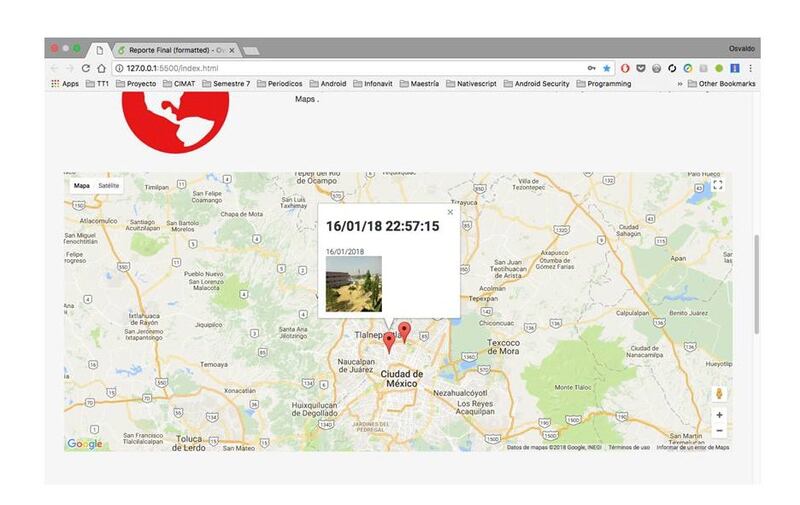This screenshot has height=505, width=800.
Task: Open the Nativescript bookmarks folder
Action: pyautogui.click(x=471, y=84)
